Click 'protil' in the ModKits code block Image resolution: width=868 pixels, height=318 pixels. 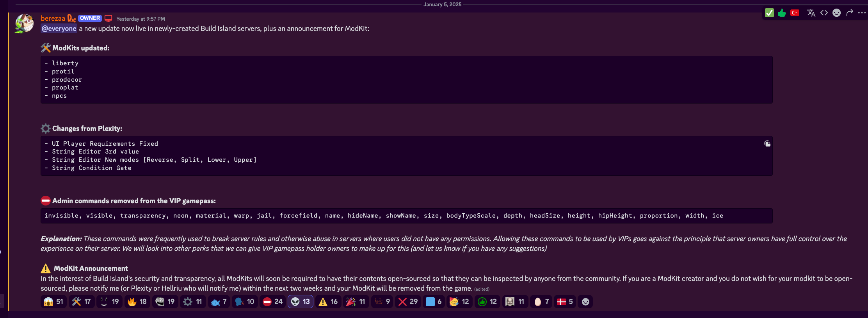tap(63, 71)
